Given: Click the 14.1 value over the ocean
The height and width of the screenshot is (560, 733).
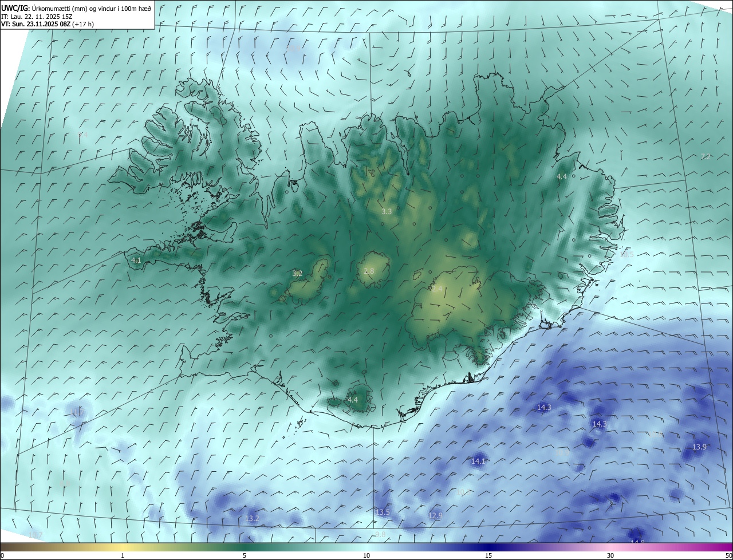Looking at the screenshot, I should (x=478, y=461).
